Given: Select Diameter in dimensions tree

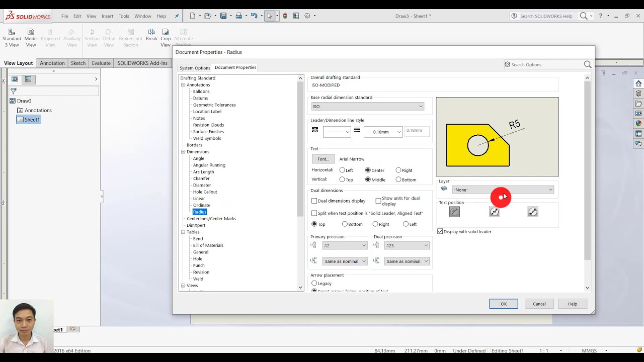Looking at the screenshot, I should pyautogui.click(x=202, y=186).
